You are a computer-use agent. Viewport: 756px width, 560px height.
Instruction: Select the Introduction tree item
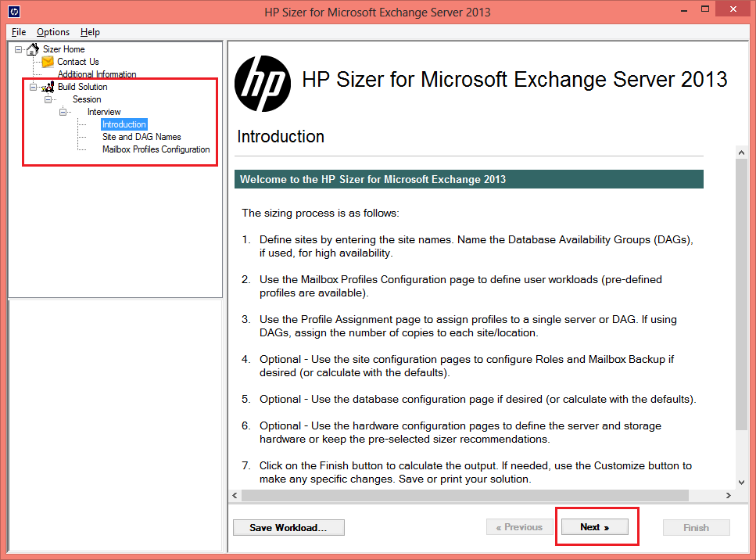tap(124, 124)
